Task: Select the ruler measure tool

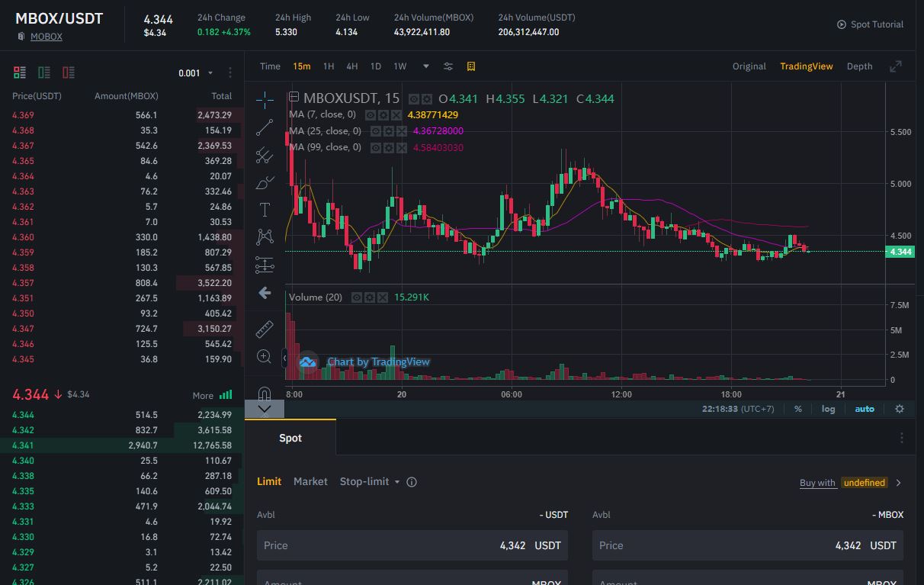Action: (x=265, y=329)
